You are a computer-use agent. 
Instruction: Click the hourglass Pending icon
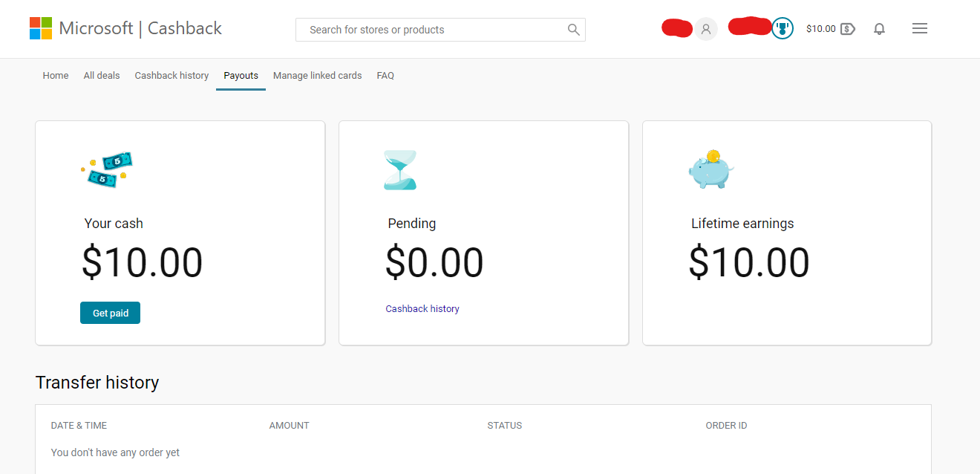click(400, 170)
